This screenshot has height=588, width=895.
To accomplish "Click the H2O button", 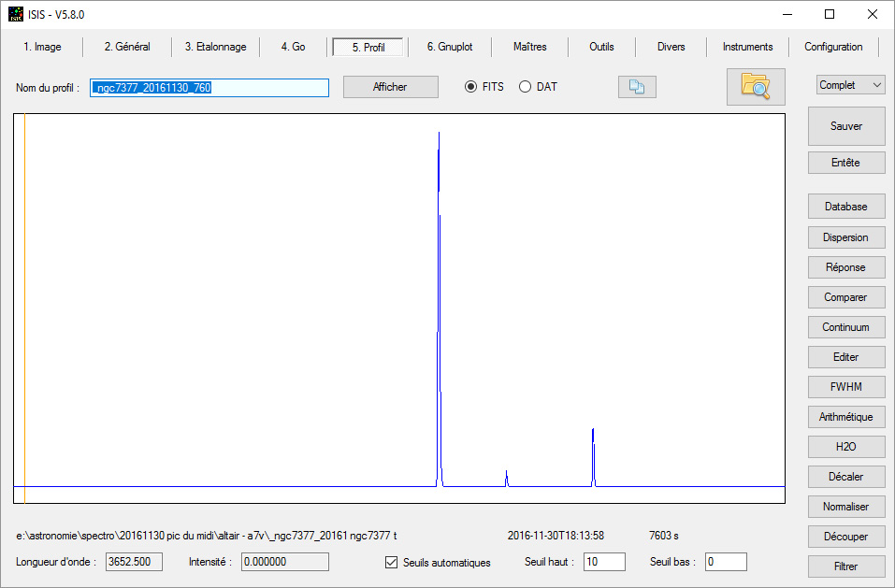I will click(846, 447).
